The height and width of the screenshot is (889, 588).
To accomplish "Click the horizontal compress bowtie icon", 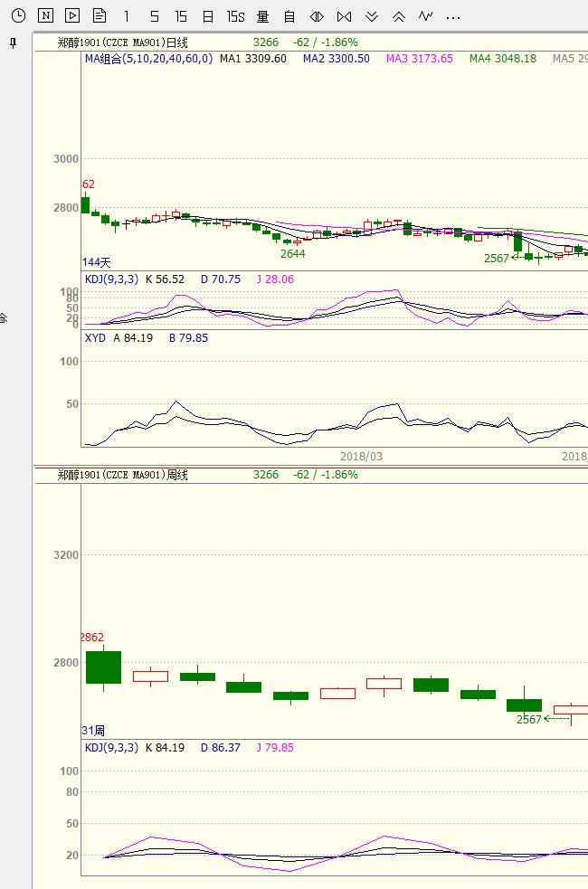I will [x=344, y=16].
